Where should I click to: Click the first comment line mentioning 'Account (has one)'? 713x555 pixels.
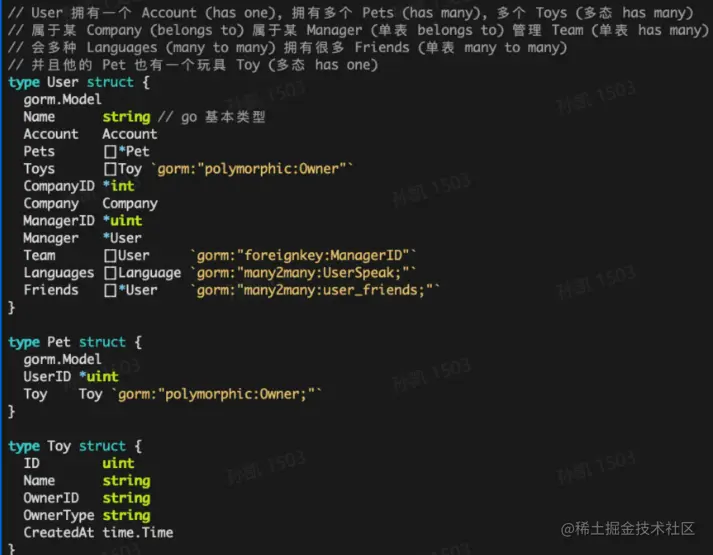pyautogui.click(x=351, y=13)
